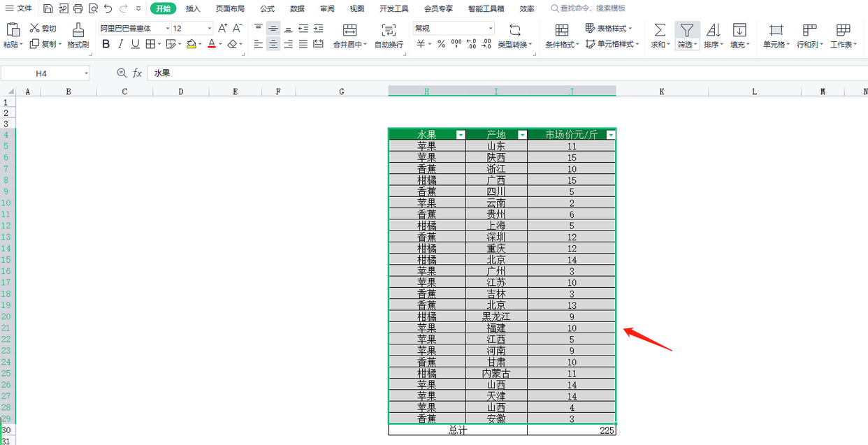Image resolution: width=868 pixels, height=445 pixels.
Task: Select the total cell showing 225
Action: pyautogui.click(x=572, y=430)
